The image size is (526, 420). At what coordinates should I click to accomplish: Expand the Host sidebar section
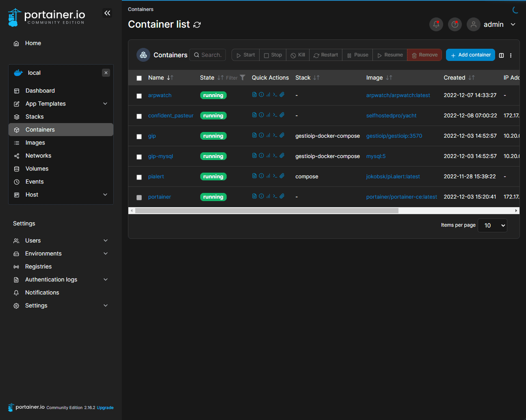click(x=61, y=195)
